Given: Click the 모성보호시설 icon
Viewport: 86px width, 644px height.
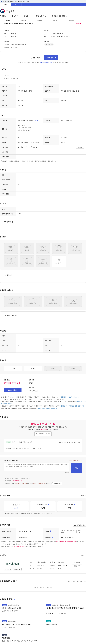Looking at the screenshot, I should (43, 261).
